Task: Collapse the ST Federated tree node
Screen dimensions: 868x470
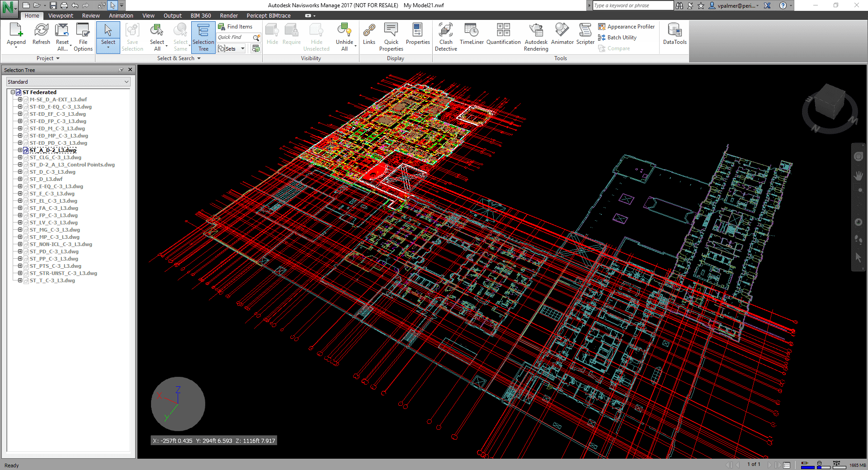Action: click(x=13, y=92)
